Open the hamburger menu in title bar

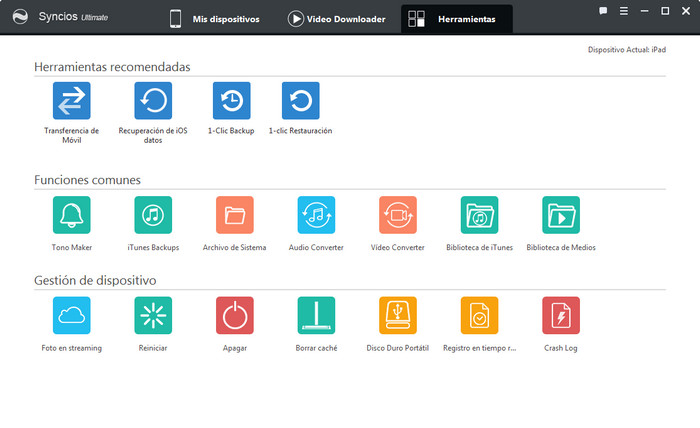[x=624, y=11]
